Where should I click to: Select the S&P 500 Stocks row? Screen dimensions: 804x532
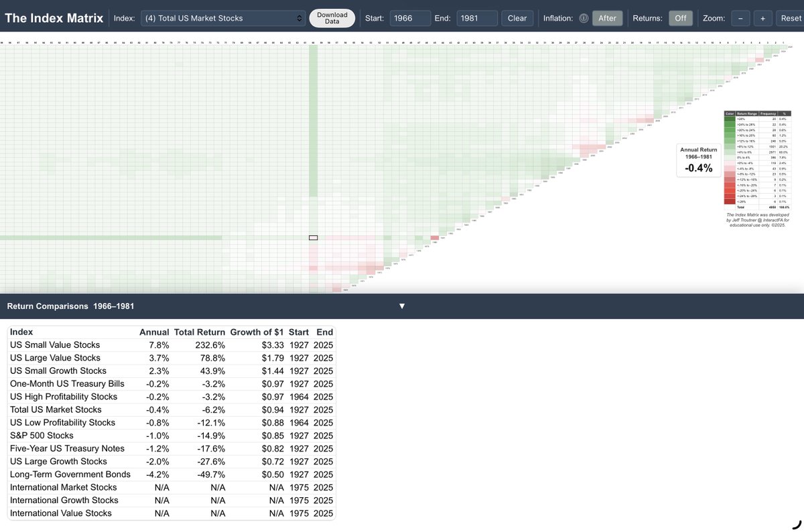pyautogui.click(x=172, y=436)
